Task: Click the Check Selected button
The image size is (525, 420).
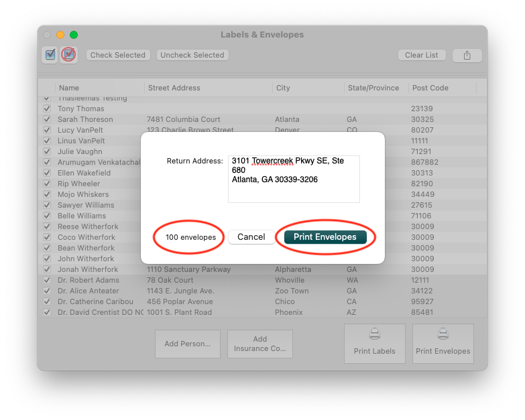Action: pos(118,55)
